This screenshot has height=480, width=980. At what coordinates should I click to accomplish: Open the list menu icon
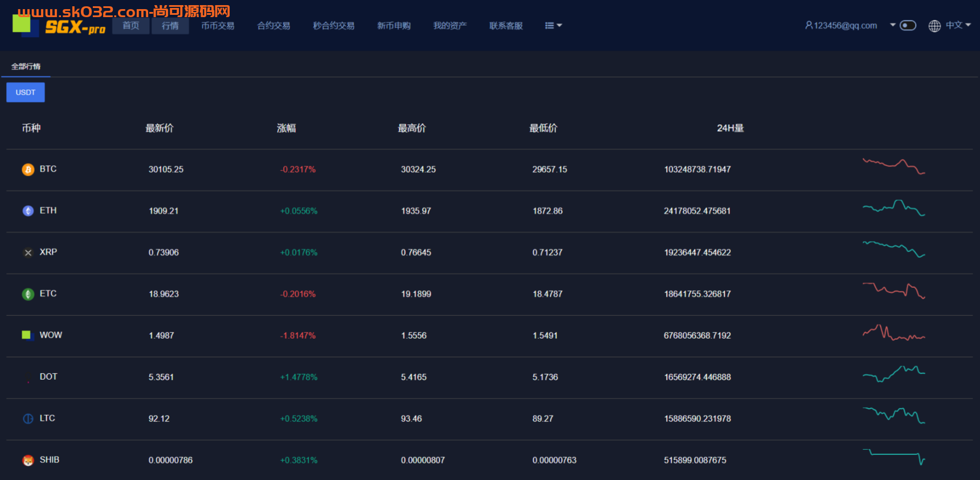pyautogui.click(x=553, y=26)
